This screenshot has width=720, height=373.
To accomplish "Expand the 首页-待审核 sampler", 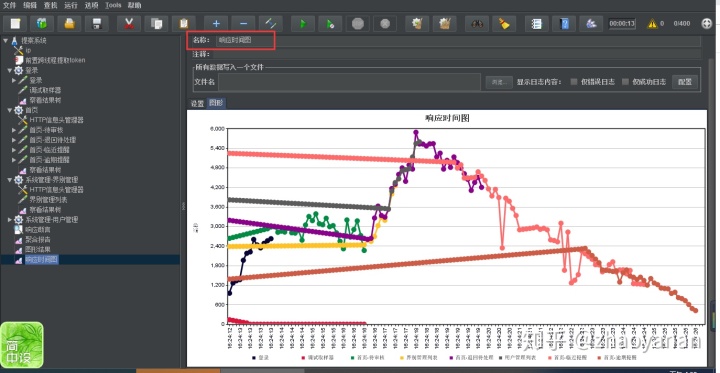I will coord(14,130).
